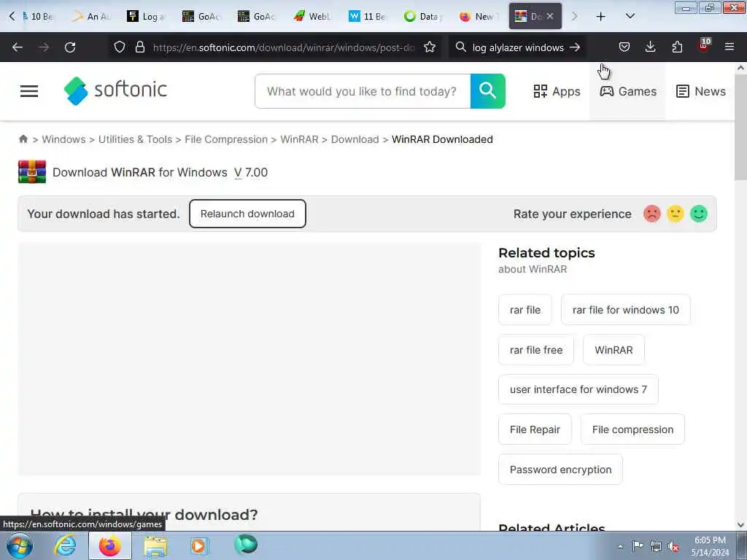Select the File Repair topic
The image size is (747, 560).
click(x=535, y=429)
